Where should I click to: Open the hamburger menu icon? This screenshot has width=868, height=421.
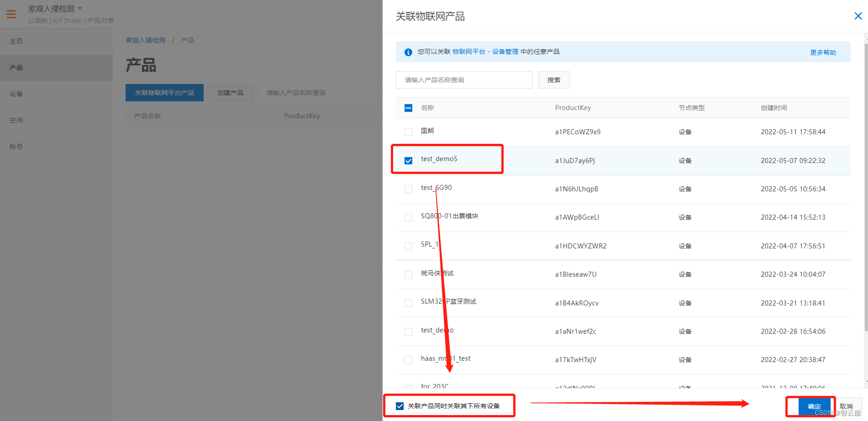pos(11,14)
